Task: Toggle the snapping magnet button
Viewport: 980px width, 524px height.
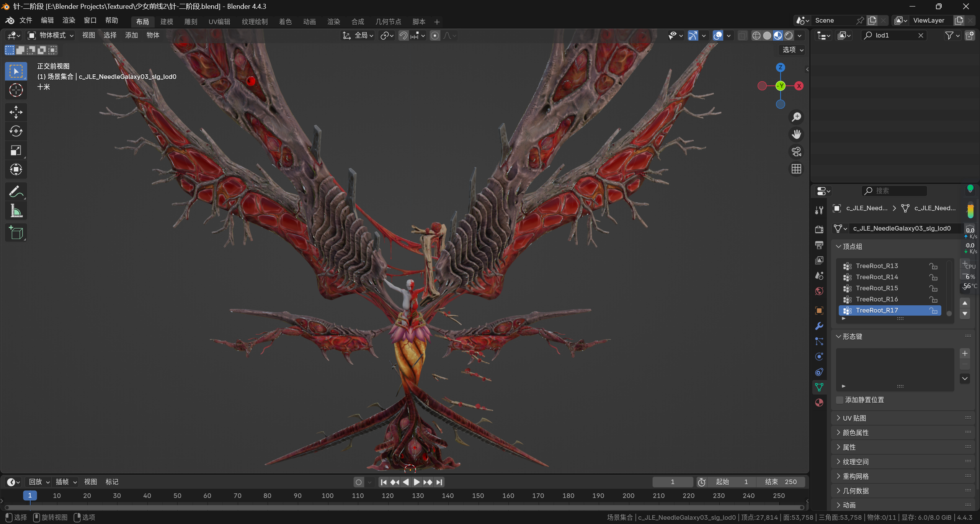Action: 403,36
